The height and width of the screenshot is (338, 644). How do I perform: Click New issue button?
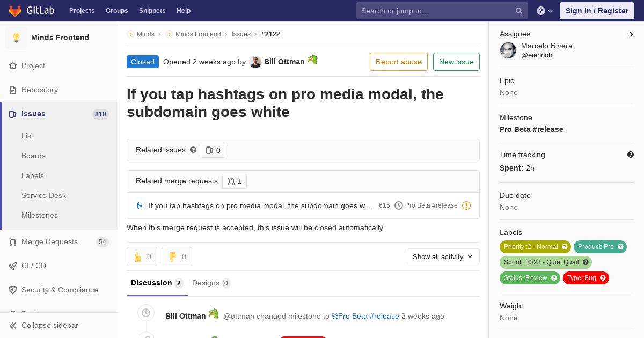point(456,62)
